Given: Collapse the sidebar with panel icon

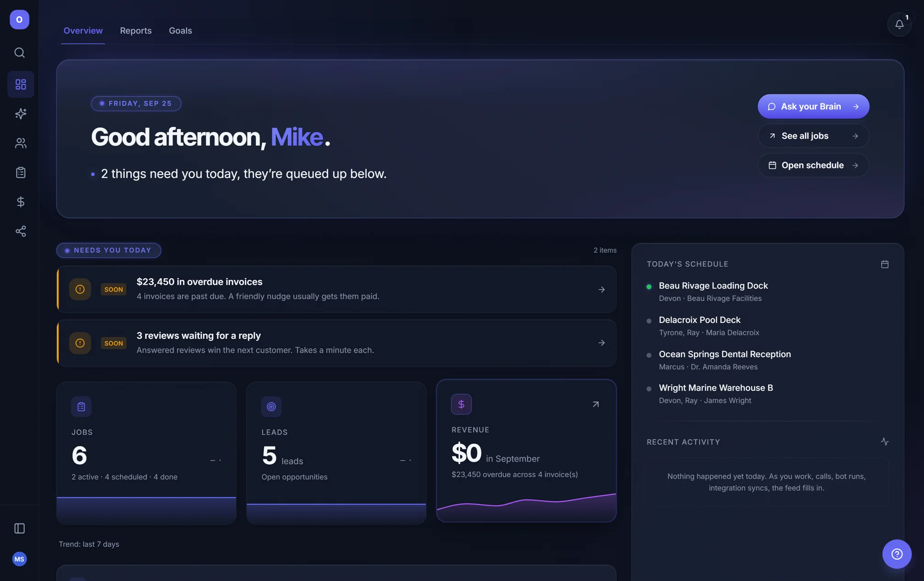Looking at the screenshot, I should click(x=19, y=528).
